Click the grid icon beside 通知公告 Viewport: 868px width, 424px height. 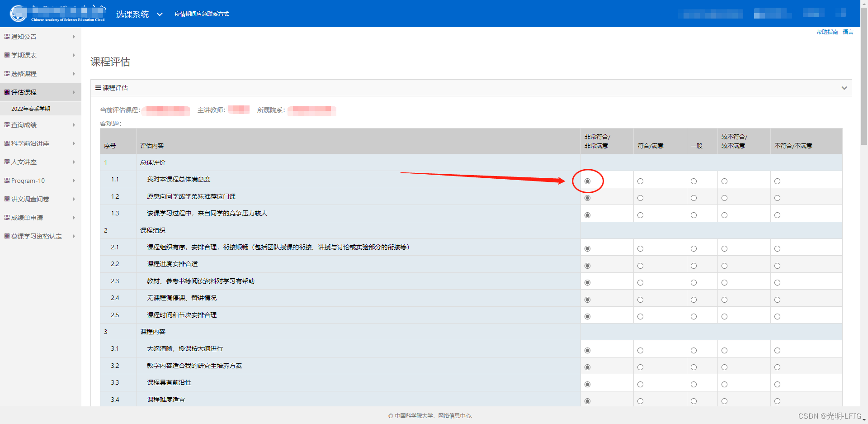coord(7,37)
